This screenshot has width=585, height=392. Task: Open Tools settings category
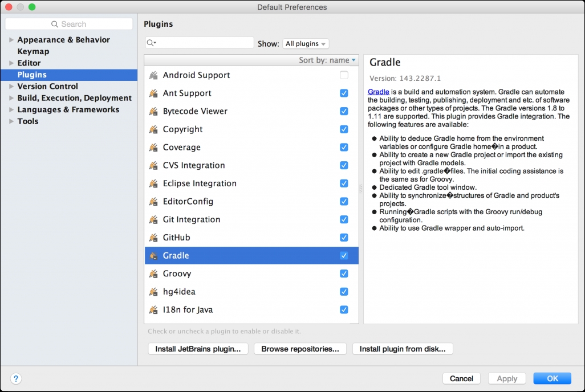click(x=27, y=121)
